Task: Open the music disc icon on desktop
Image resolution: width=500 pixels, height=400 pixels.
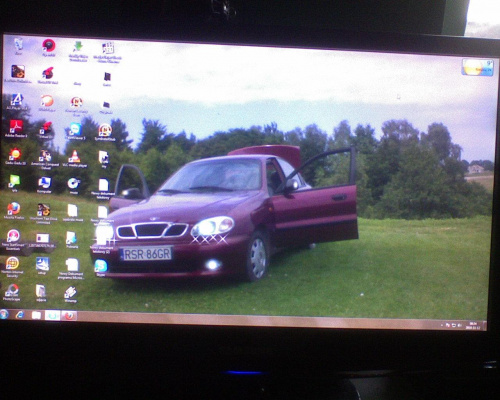Action: (73, 186)
